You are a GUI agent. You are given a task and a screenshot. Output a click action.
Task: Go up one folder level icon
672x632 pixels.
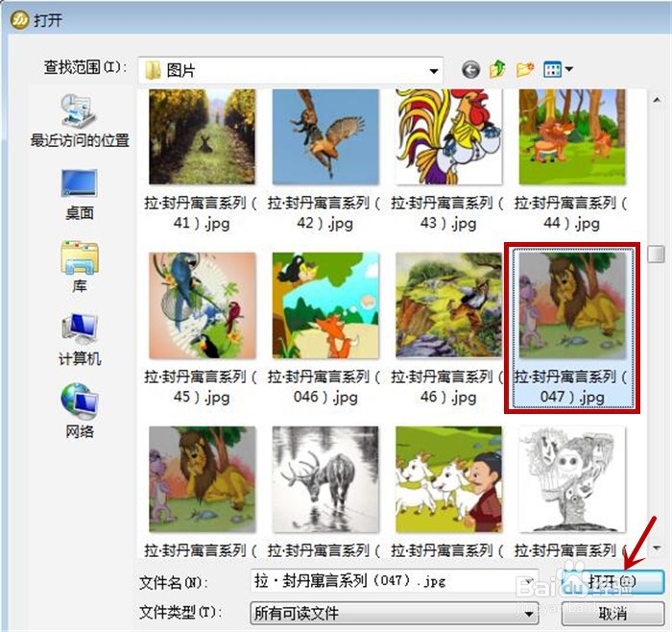pos(497,69)
